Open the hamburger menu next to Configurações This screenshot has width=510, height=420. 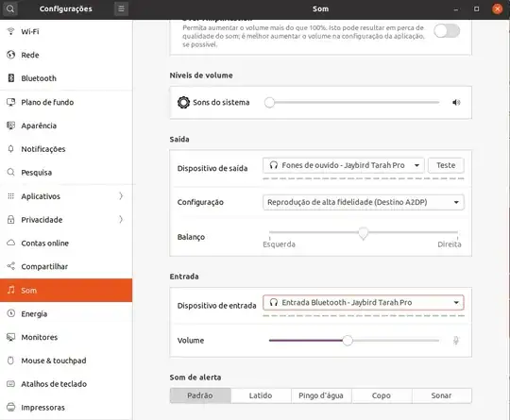(121, 8)
